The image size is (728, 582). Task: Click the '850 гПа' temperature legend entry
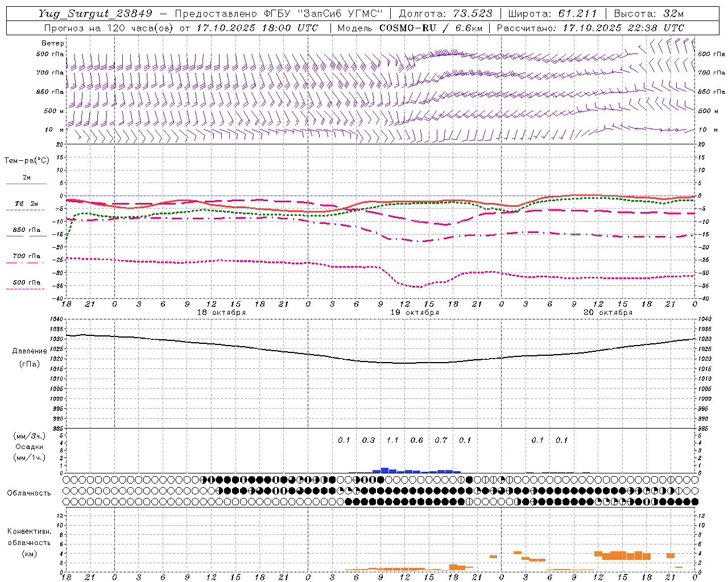pyautogui.click(x=27, y=230)
